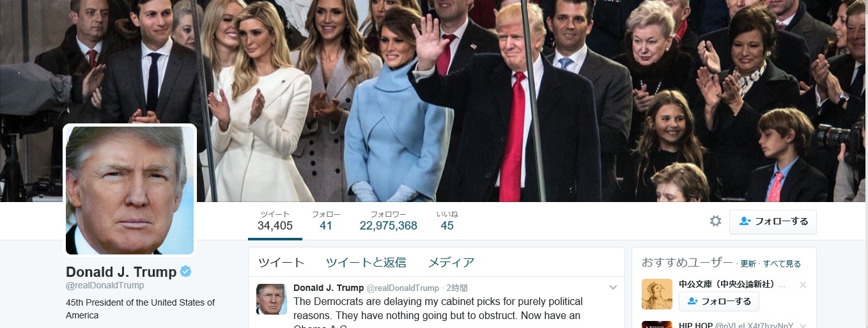Open the いいね 45 likes list
Screen dimensions: 868x328
pos(447,221)
